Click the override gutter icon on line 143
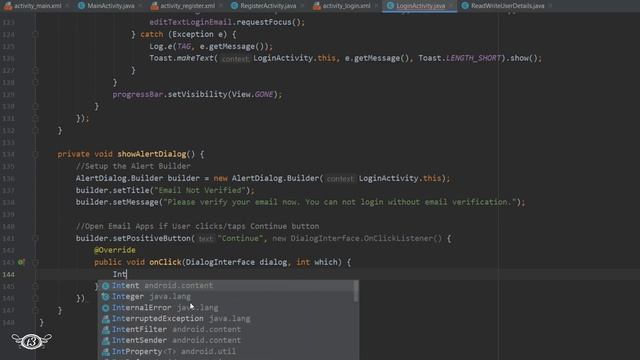This screenshot has width=640, height=360. (x=21, y=262)
